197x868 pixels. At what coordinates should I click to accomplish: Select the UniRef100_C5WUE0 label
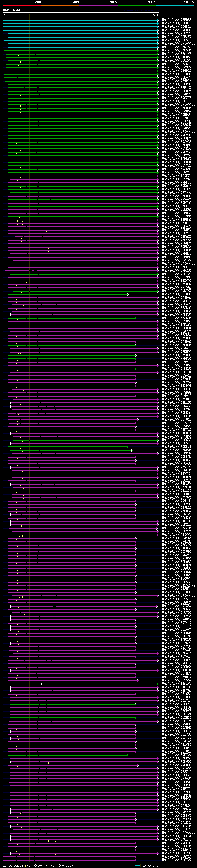click(x=177, y=230)
